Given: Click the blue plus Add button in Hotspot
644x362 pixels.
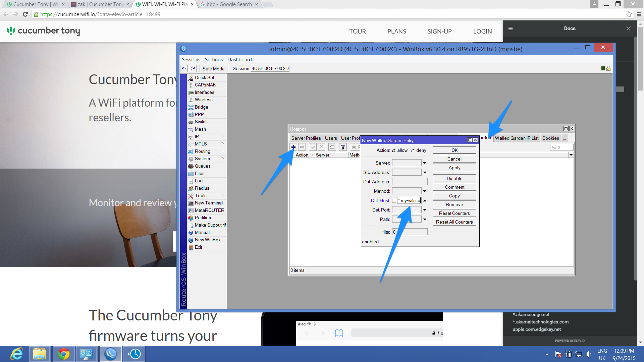Looking at the screenshot, I should (293, 147).
